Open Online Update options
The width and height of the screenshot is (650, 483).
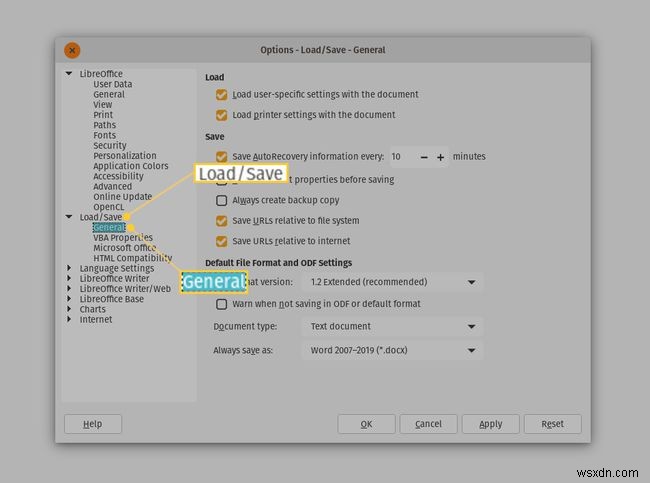pos(122,197)
